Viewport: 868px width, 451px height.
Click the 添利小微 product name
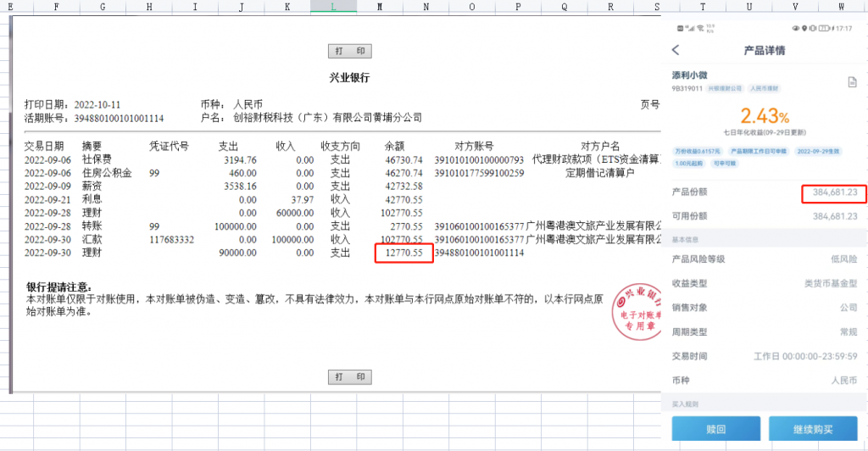[x=690, y=75]
